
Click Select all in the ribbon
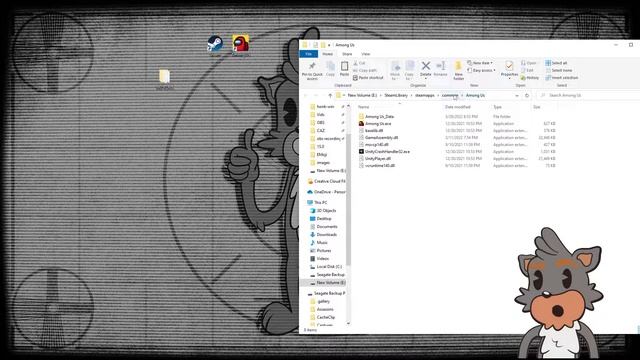556,63
